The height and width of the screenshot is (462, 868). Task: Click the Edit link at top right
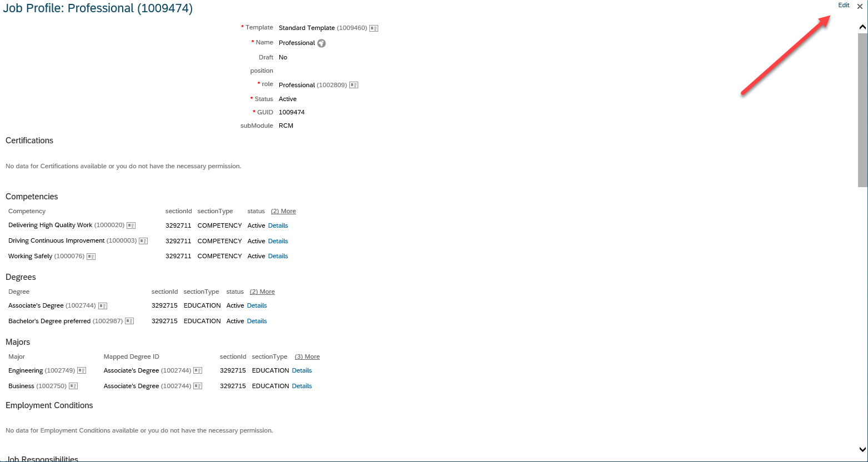click(844, 5)
